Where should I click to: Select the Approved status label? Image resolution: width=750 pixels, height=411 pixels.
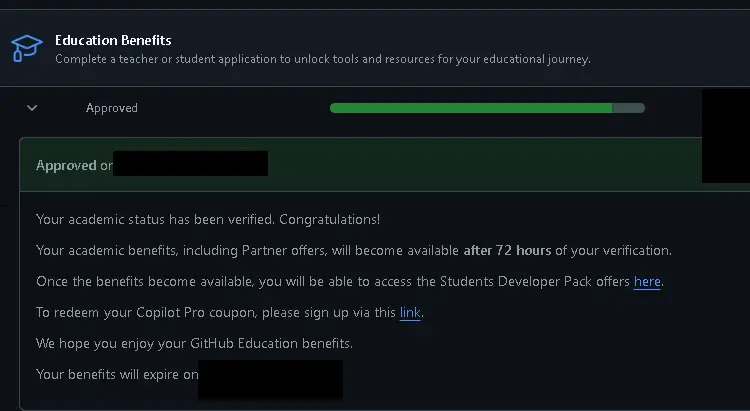click(x=112, y=108)
